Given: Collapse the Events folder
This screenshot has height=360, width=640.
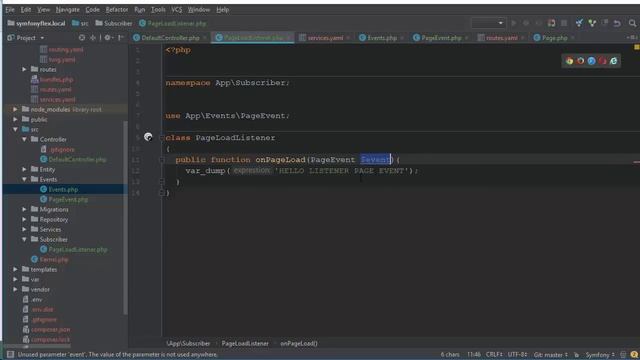Looking at the screenshot, I should click(24, 179).
